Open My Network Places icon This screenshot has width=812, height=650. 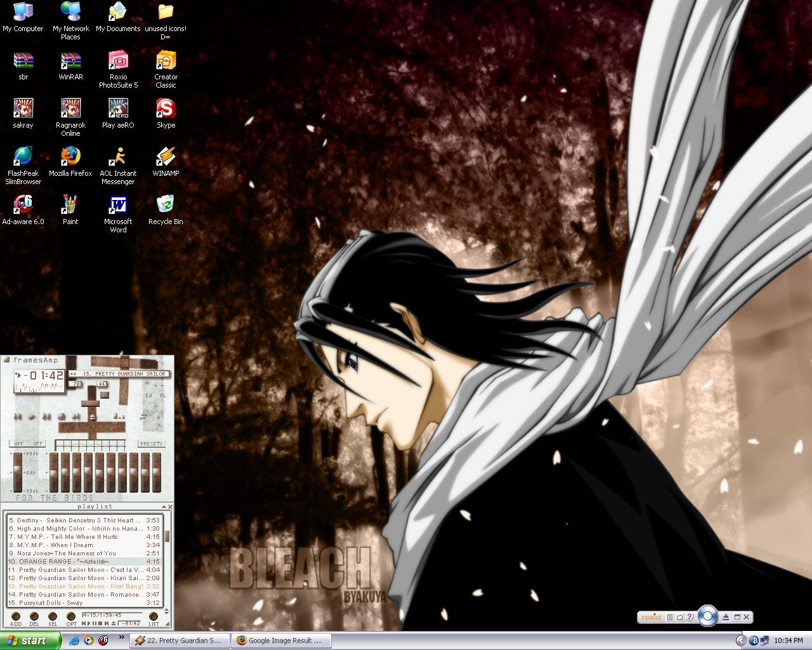pos(70,22)
